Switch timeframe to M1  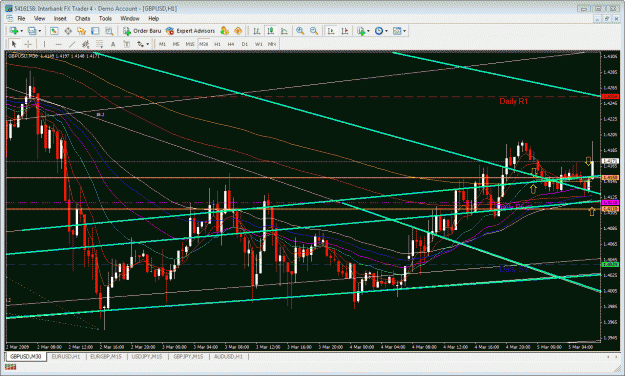click(162, 44)
